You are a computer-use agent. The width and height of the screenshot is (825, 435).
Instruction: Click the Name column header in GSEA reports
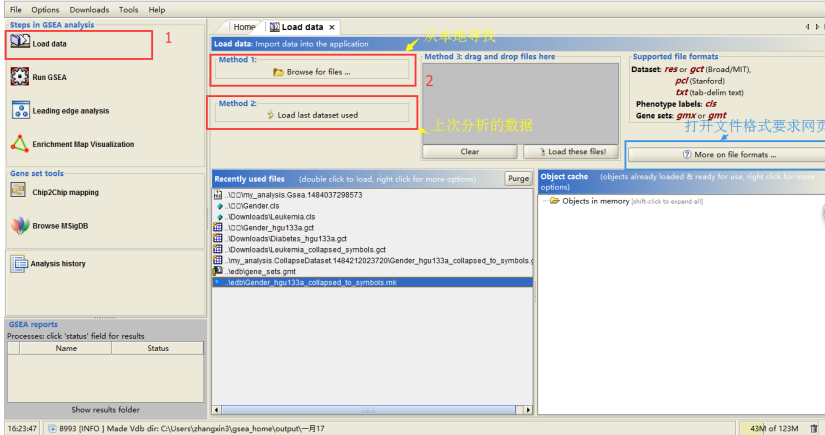click(x=66, y=348)
